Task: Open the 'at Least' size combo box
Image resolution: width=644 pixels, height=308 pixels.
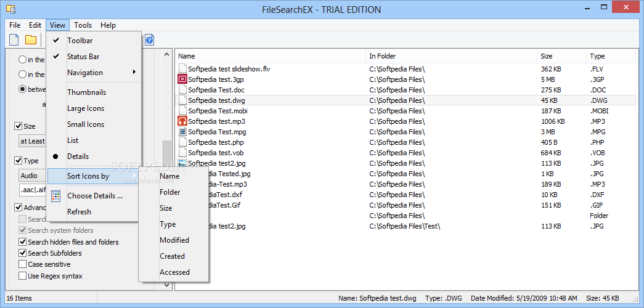Action: point(33,141)
